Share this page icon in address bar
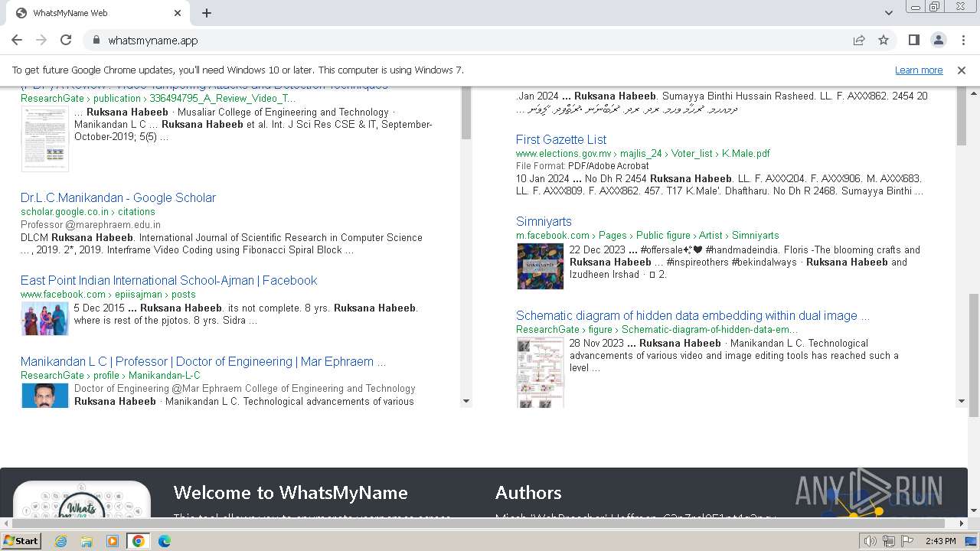The image size is (980, 551). pos(859,40)
